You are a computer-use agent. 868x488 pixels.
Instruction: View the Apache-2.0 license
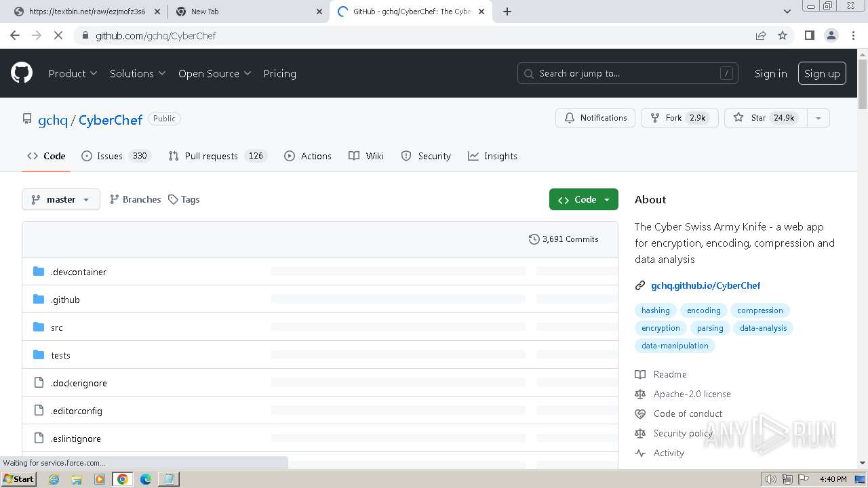[683, 394]
